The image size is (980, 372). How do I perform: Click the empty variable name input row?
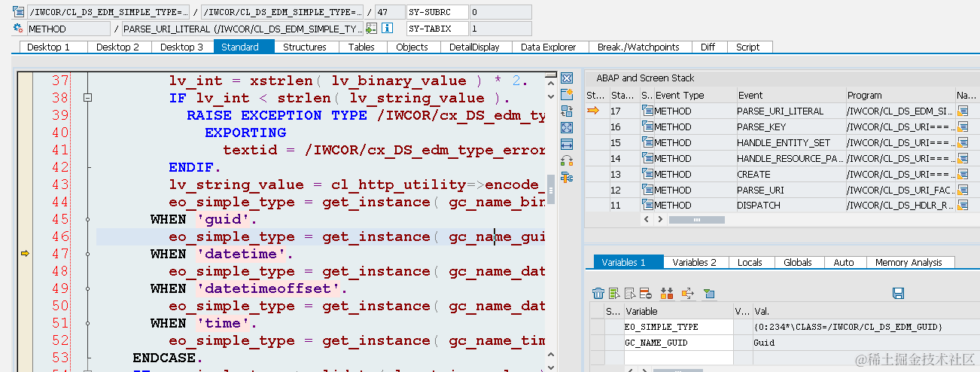677,358
